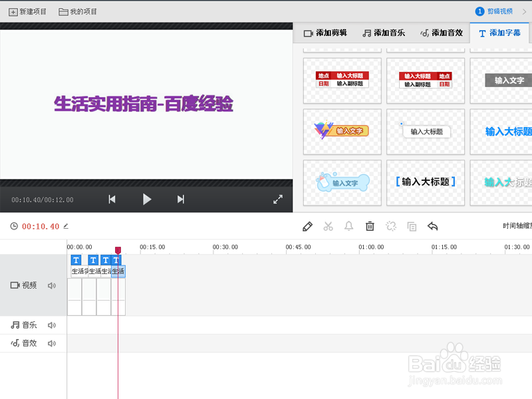Mute the 音效 track
This screenshot has width=532, height=399.
[x=52, y=344]
